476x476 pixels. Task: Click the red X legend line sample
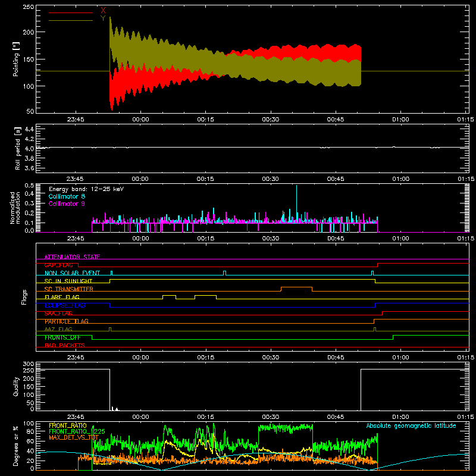coord(71,12)
